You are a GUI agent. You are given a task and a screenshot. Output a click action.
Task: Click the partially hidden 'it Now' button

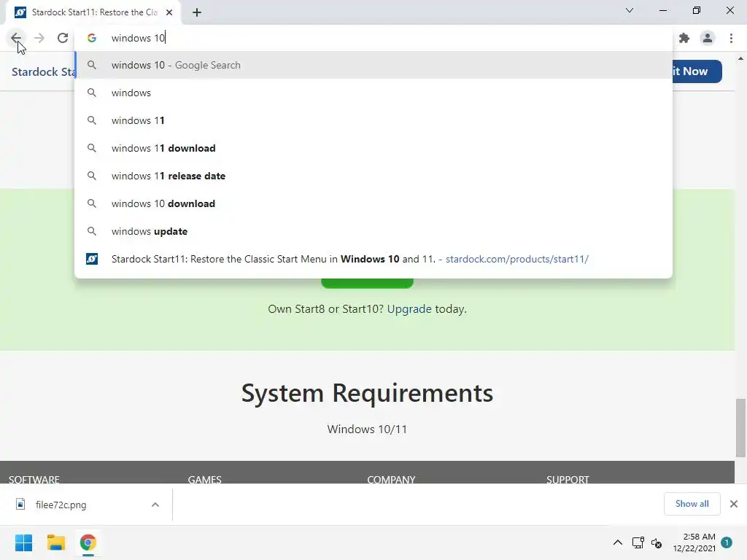697,71
